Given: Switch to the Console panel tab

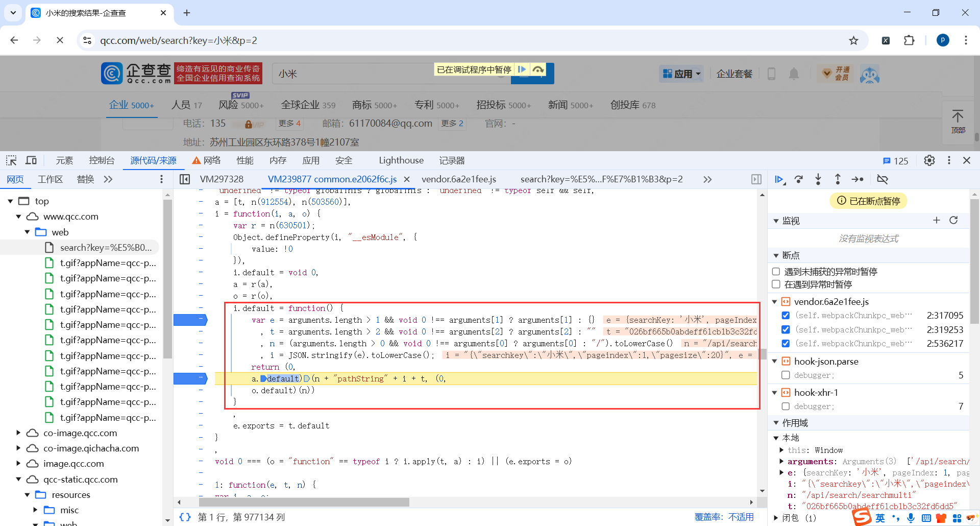Looking at the screenshot, I should pyautogui.click(x=102, y=160).
